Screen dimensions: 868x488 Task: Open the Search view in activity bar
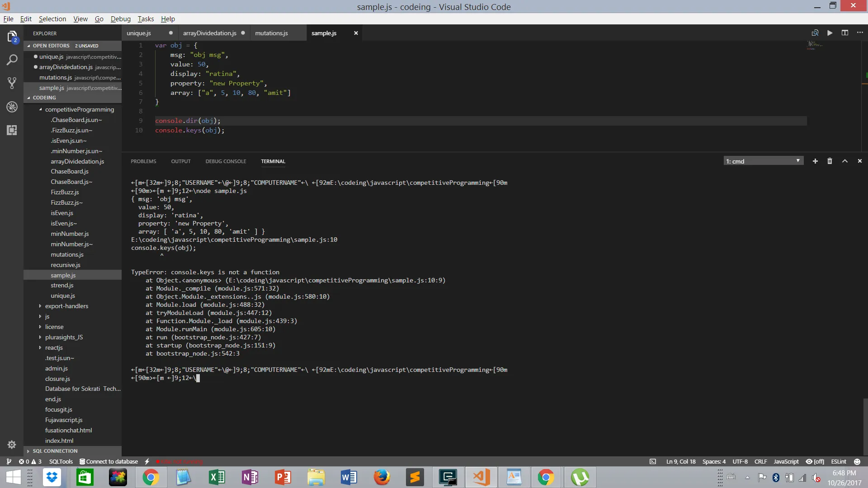(12, 60)
